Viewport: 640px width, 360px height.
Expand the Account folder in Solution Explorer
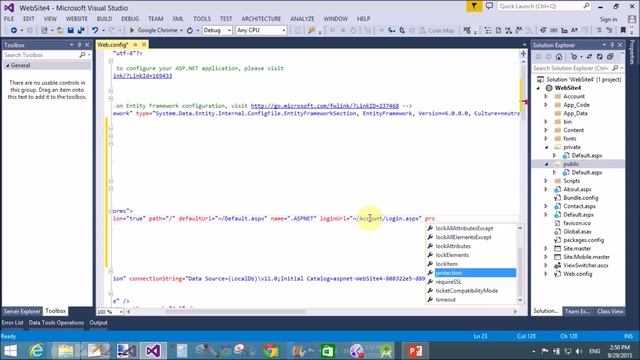[x=546, y=96]
